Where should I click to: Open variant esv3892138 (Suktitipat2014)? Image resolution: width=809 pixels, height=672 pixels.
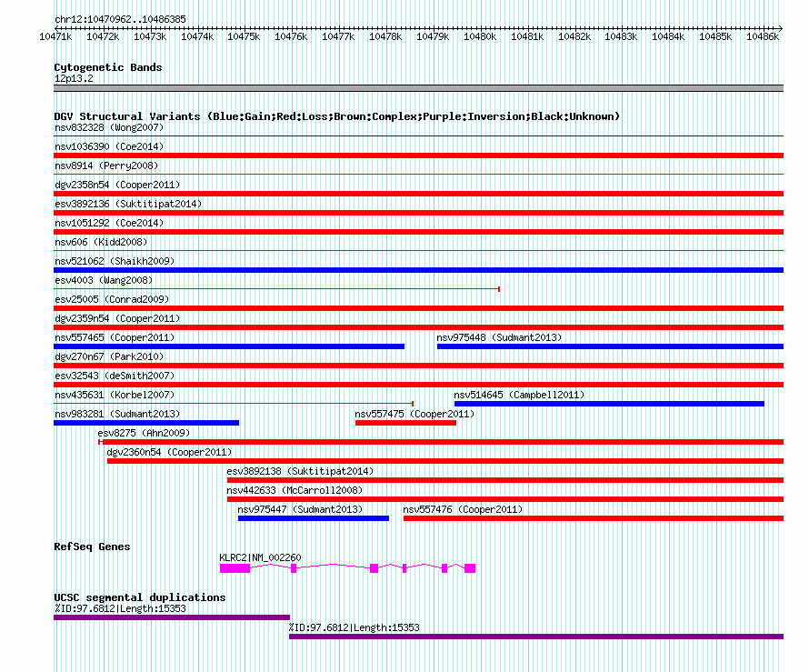300,471
